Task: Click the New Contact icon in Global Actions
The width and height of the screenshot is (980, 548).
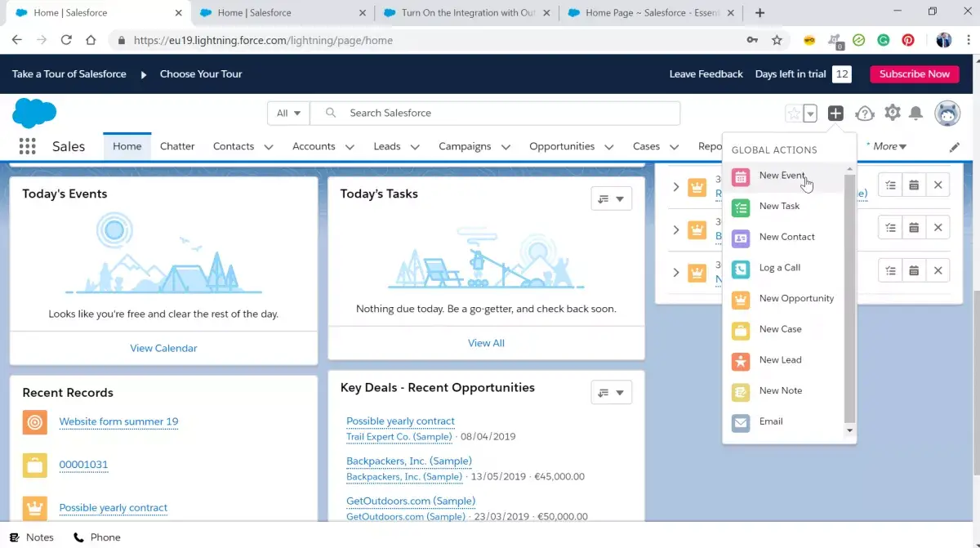Action: (x=741, y=238)
